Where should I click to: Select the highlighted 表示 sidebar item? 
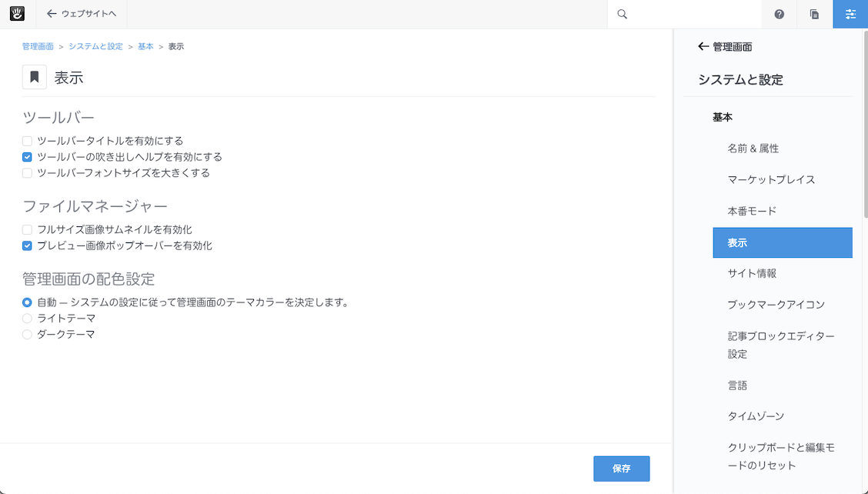tap(782, 242)
